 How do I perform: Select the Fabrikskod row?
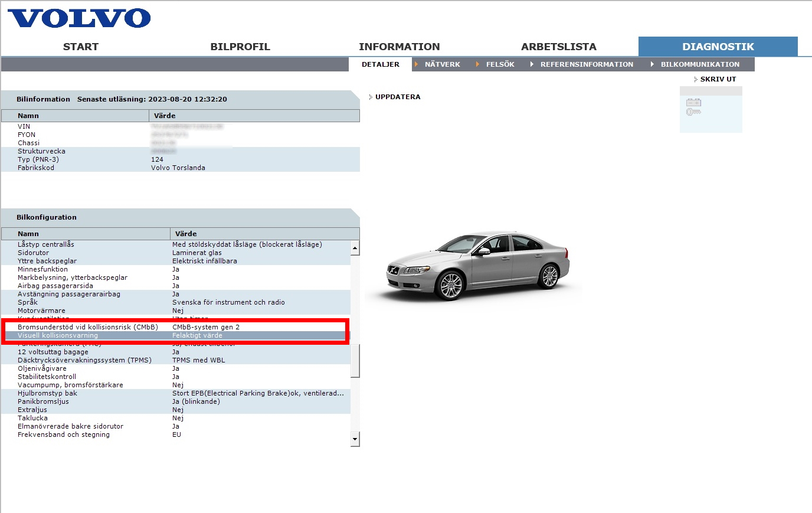click(x=180, y=168)
